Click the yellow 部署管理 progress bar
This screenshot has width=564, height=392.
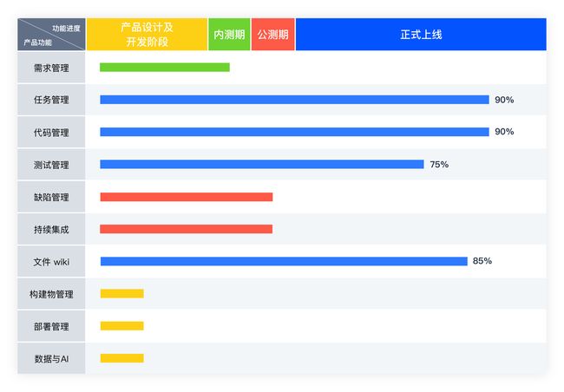[x=122, y=326]
